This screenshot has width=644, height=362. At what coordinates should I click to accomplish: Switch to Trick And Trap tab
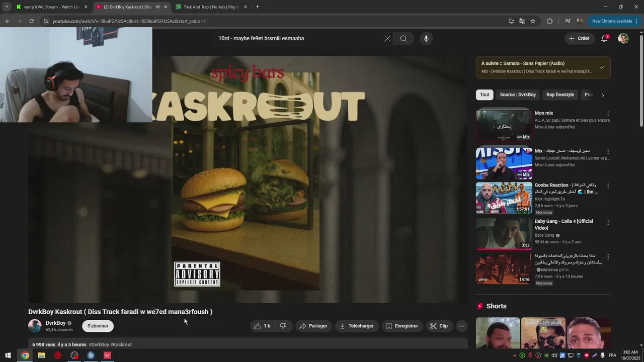pyautogui.click(x=211, y=7)
